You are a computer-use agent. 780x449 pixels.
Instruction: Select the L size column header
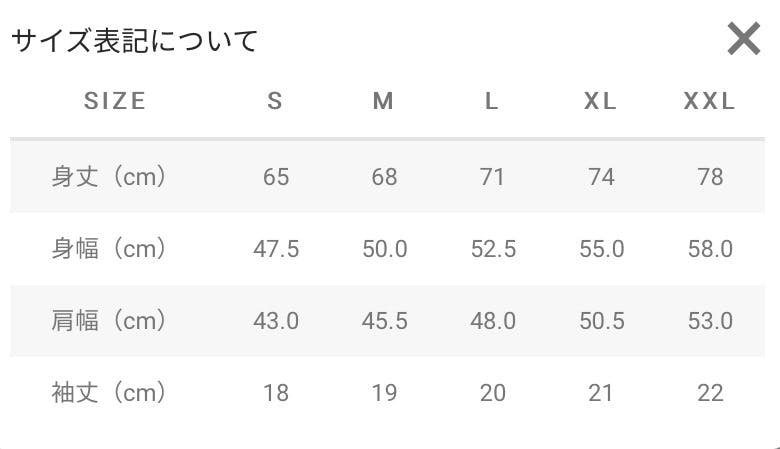[x=491, y=101]
